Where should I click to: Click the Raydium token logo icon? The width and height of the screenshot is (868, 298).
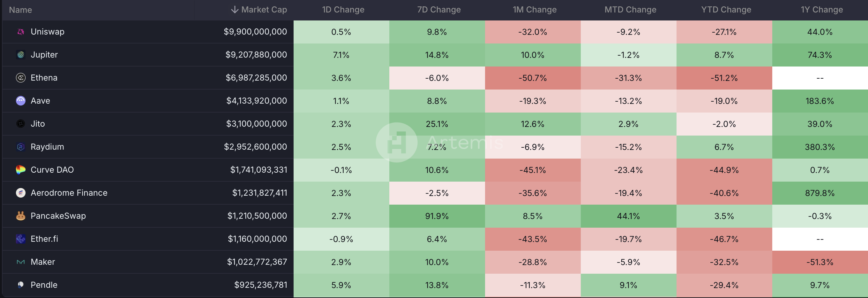point(20,147)
